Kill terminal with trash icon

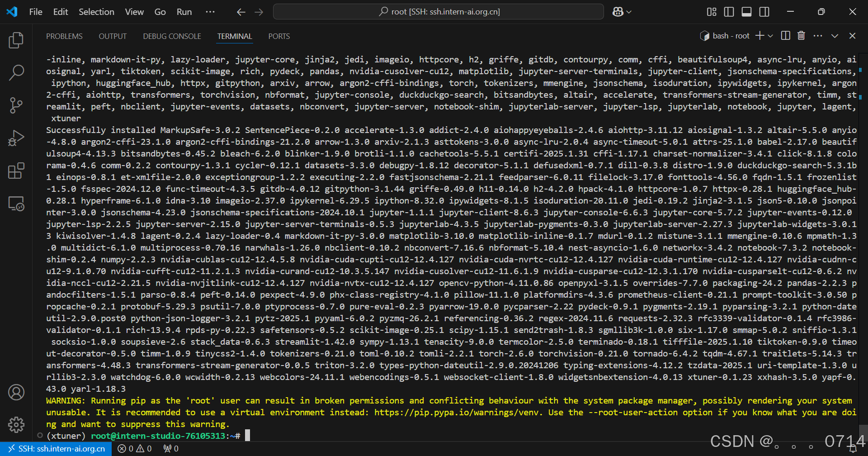[801, 36]
